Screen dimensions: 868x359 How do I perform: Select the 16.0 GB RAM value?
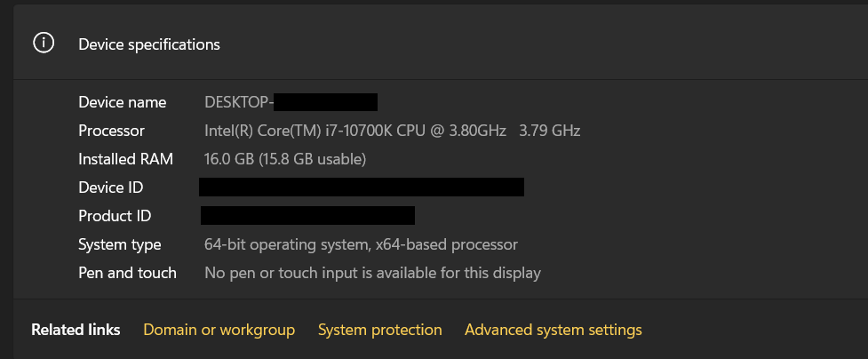pyautogui.click(x=285, y=159)
